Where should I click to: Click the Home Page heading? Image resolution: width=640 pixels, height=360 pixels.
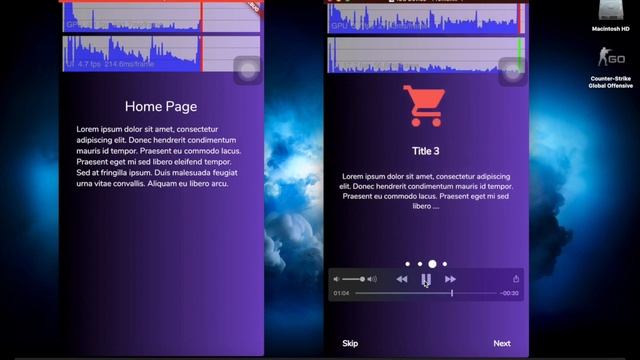(x=161, y=107)
